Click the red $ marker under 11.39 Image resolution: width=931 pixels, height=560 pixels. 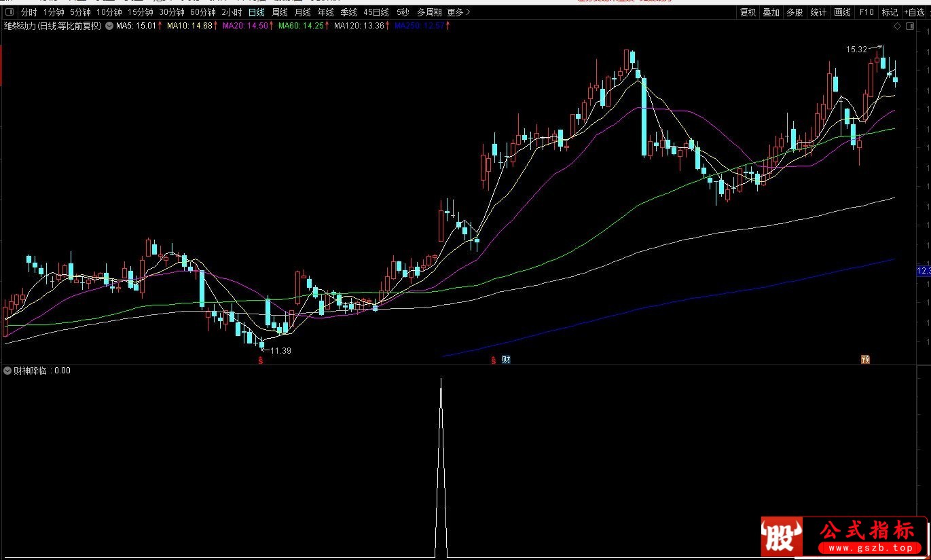click(x=261, y=360)
